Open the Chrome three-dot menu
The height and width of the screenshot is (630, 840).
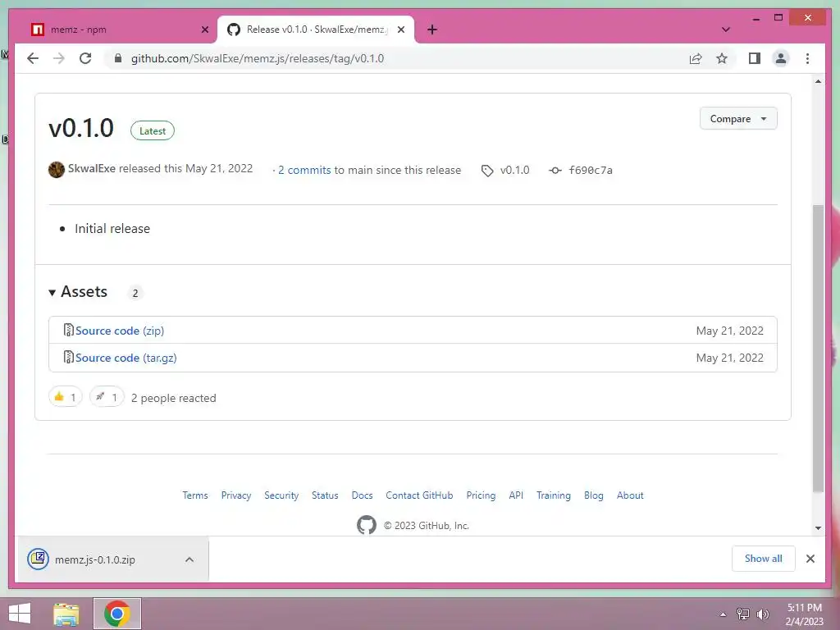[807, 58]
